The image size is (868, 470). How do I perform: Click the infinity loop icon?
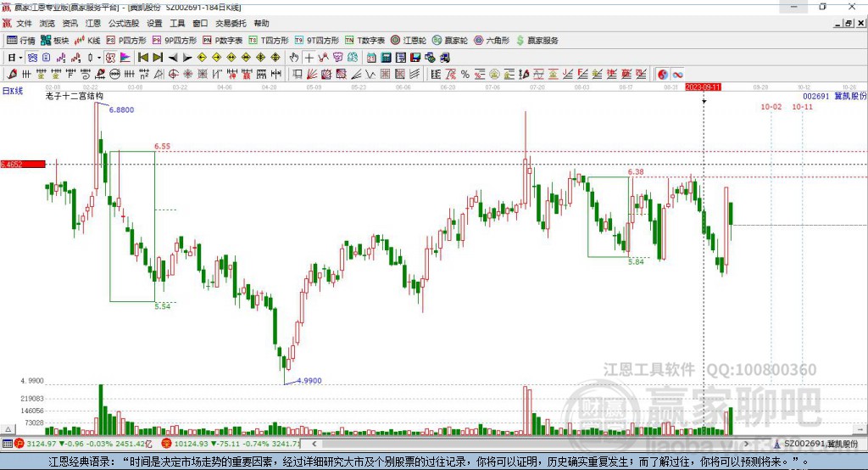tap(677, 75)
